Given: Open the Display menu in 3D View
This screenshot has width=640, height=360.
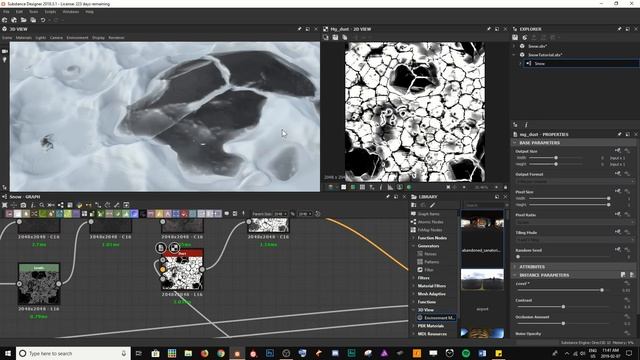Looking at the screenshot, I should (98, 38).
